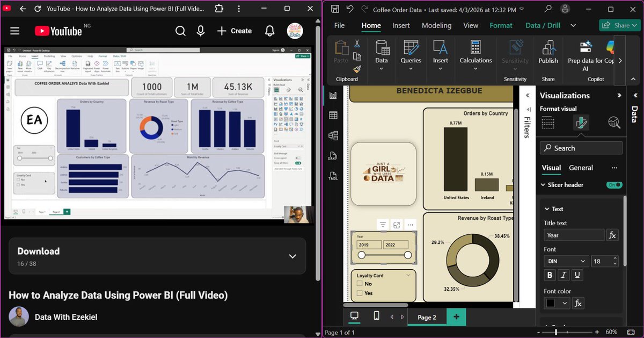Image resolution: width=644 pixels, height=338 pixels.
Task: Select the Format visual paintbrush icon
Action: point(581,123)
